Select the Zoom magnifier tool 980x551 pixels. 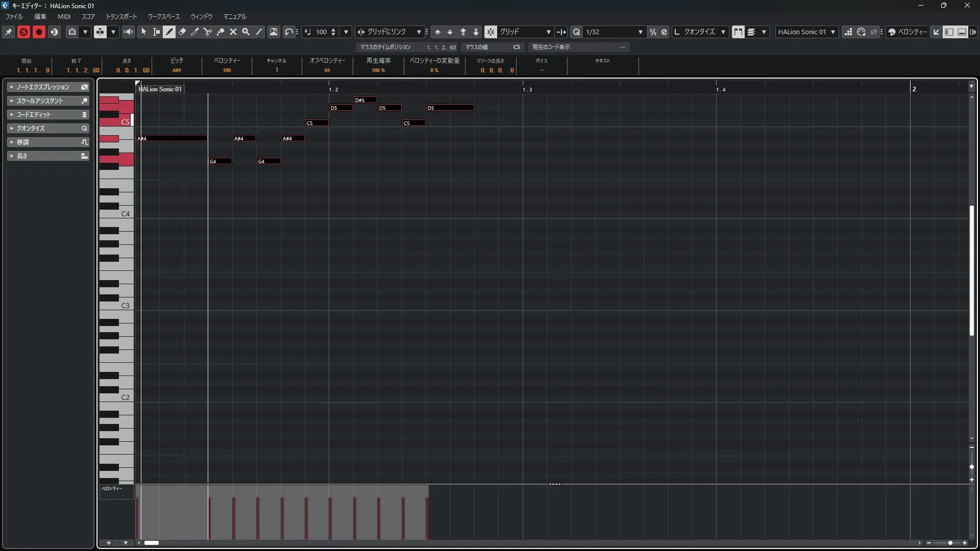[246, 32]
